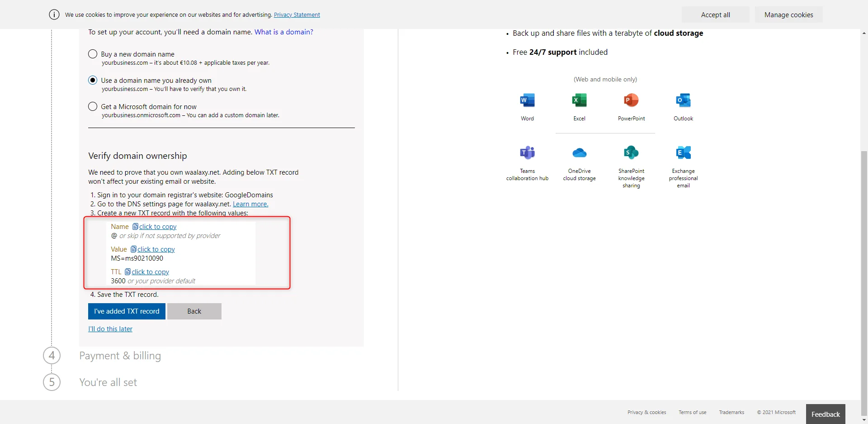The image size is (868, 424).
Task: Click the Exchange professional email icon
Action: coord(683,153)
